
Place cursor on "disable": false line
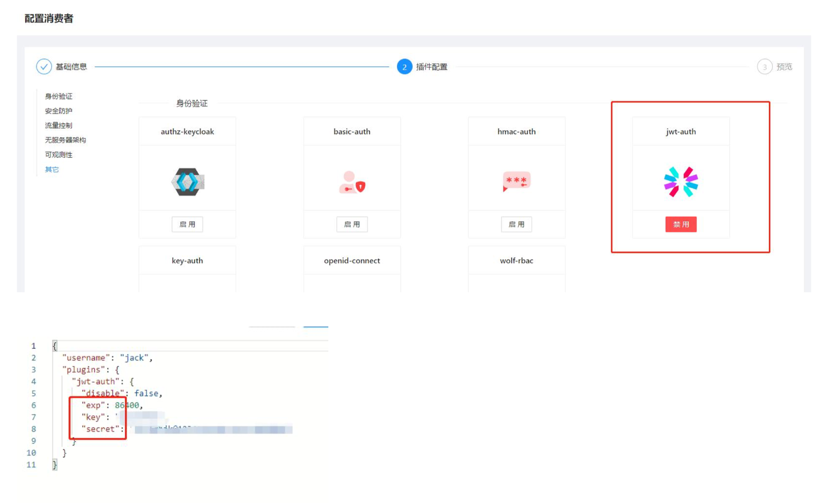point(122,394)
